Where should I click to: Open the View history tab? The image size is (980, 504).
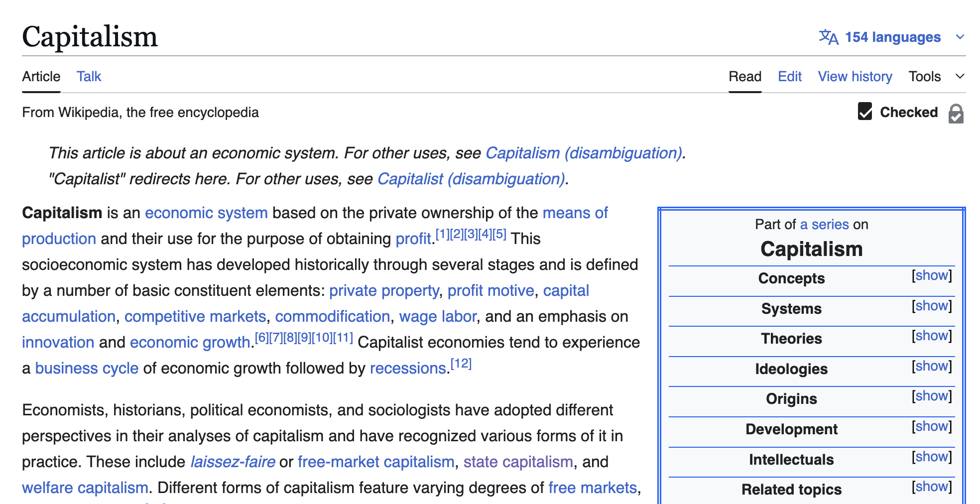855,76
